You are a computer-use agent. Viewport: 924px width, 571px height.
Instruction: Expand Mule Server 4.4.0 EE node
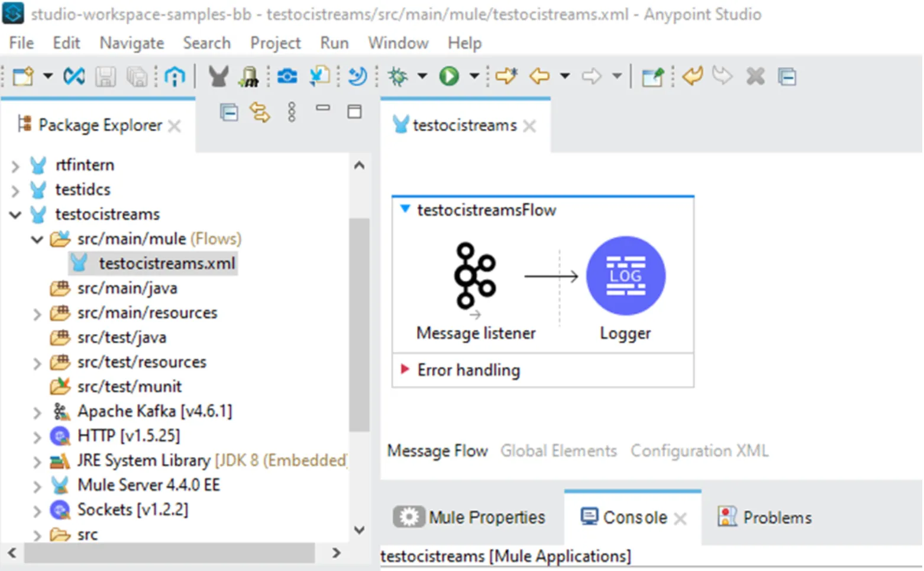pos(37,486)
